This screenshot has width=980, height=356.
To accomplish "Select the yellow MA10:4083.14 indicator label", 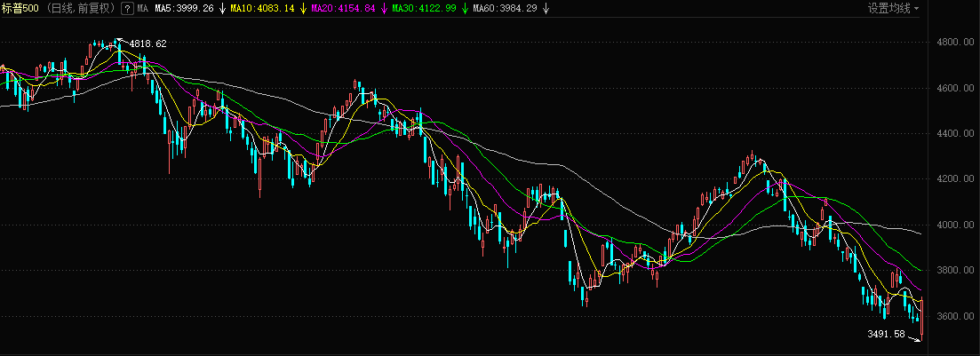I will coord(265,9).
